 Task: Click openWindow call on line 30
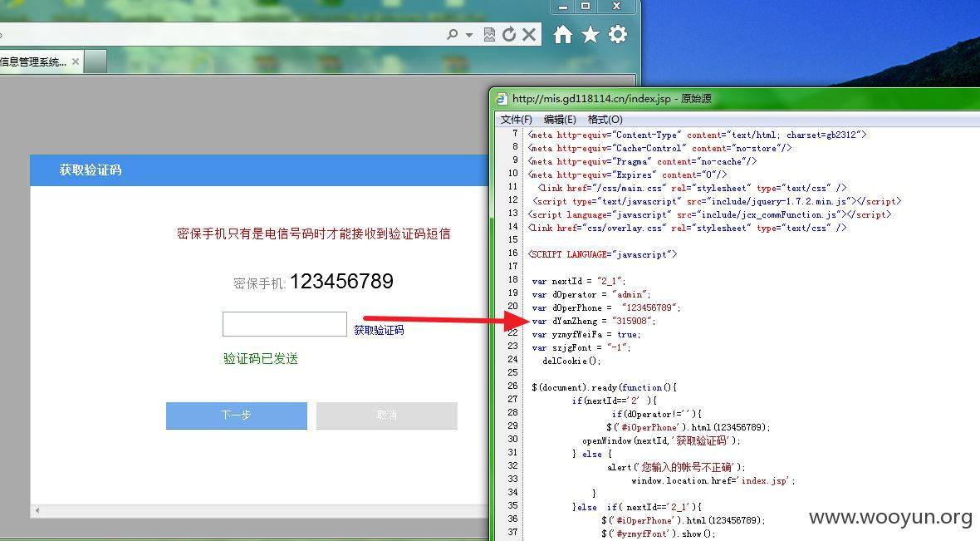pos(661,441)
